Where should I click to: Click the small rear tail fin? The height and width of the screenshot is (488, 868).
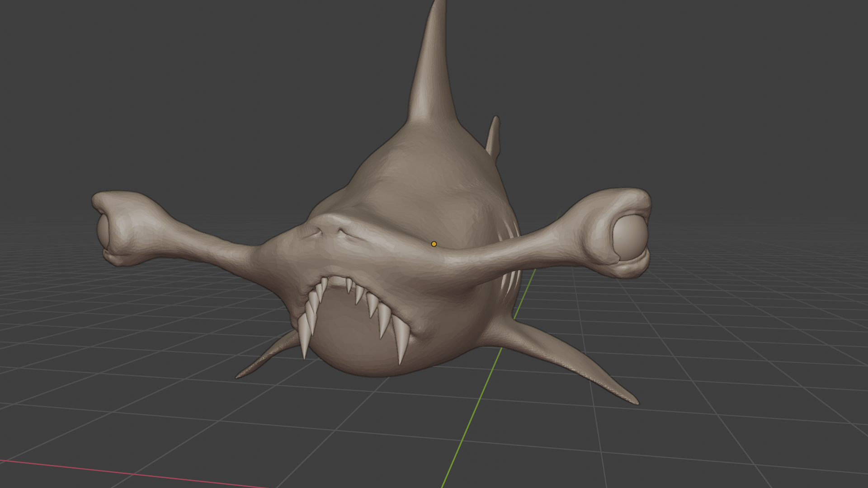tap(494, 136)
